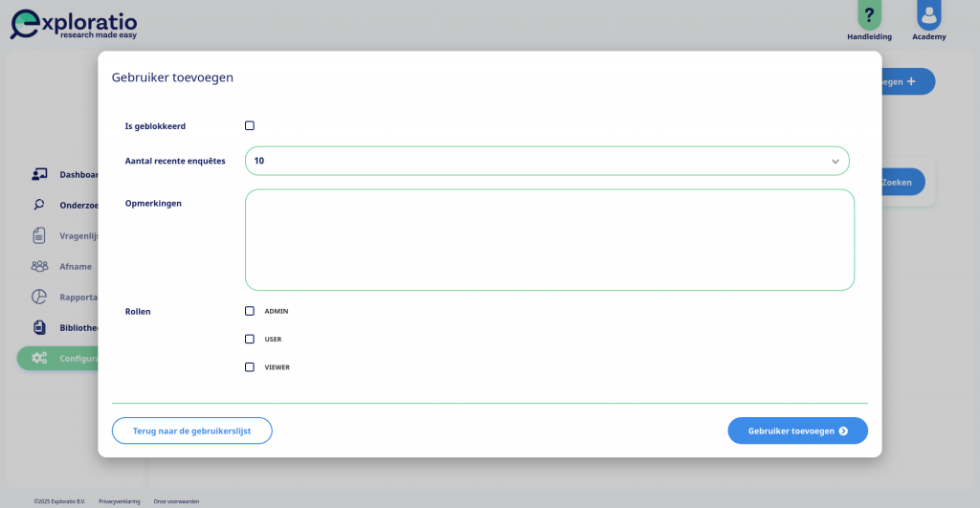Open the Academy profile icon

click(928, 14)
